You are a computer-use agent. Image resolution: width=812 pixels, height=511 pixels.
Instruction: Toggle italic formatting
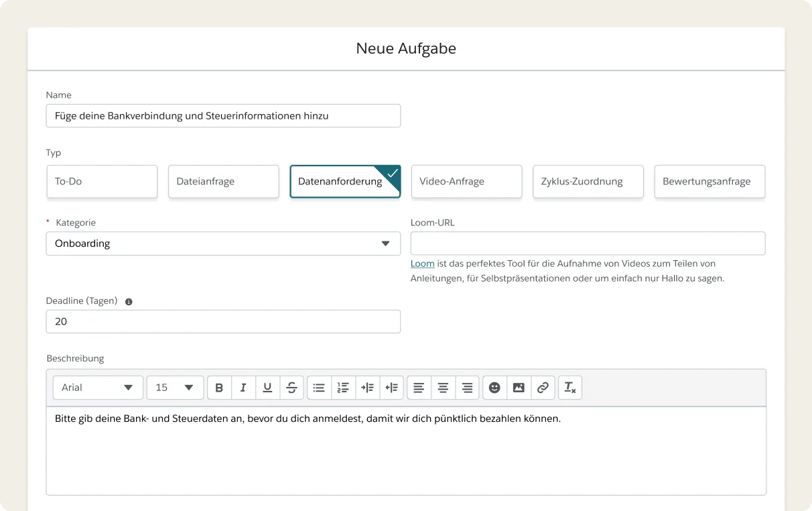(x=243, y=388)
